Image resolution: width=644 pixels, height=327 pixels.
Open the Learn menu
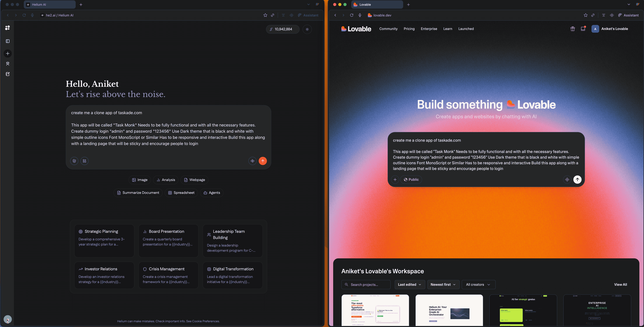[447, 29]
